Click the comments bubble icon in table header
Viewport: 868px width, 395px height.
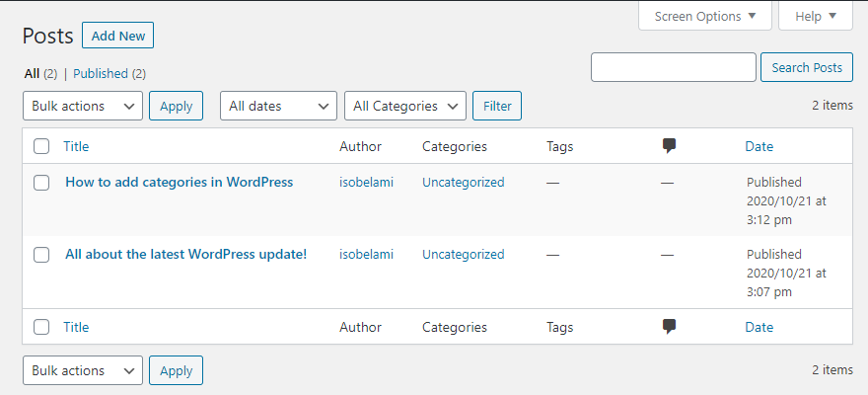tap(670, 146)
